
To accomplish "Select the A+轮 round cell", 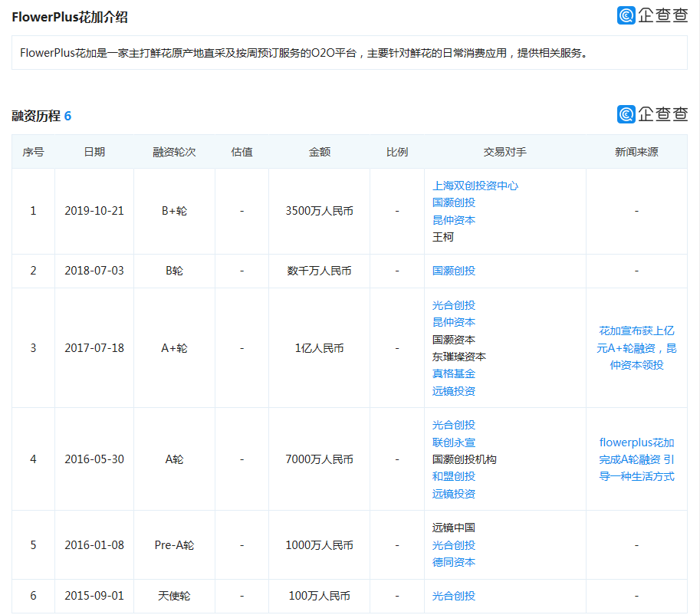I will (174, 348).
